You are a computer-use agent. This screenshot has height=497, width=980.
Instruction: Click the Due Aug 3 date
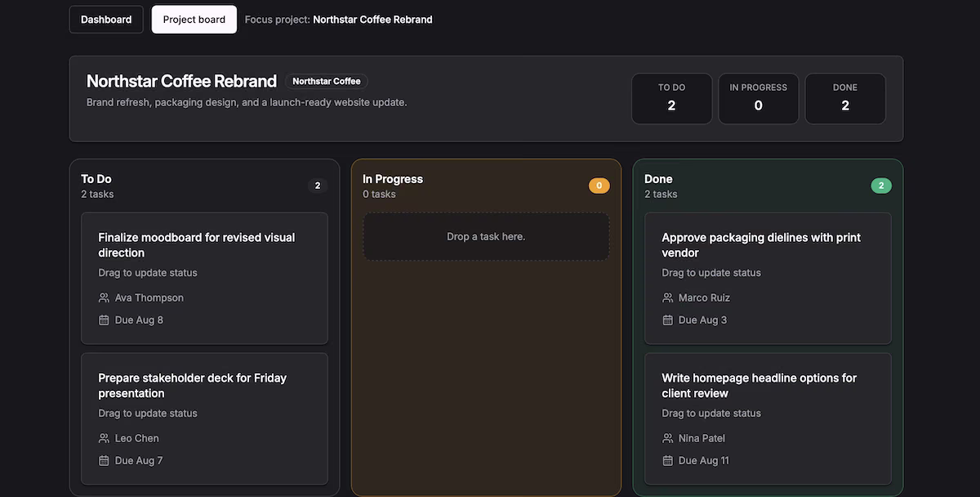coord(702,320)
